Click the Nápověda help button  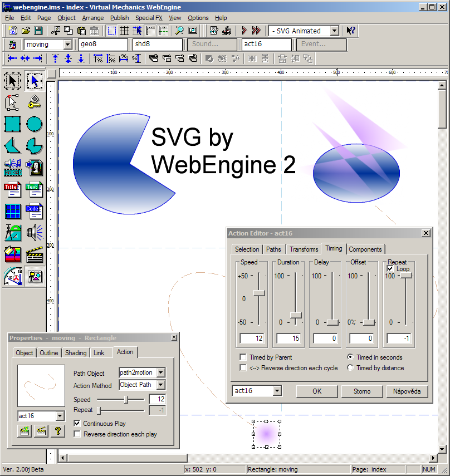point(407,391)
